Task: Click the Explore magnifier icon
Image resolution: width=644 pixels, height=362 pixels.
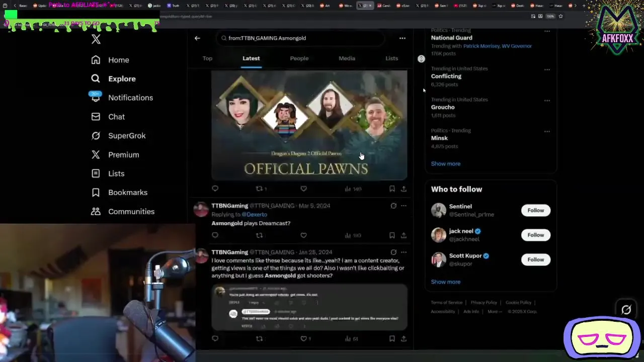Action: click(96, 78)
